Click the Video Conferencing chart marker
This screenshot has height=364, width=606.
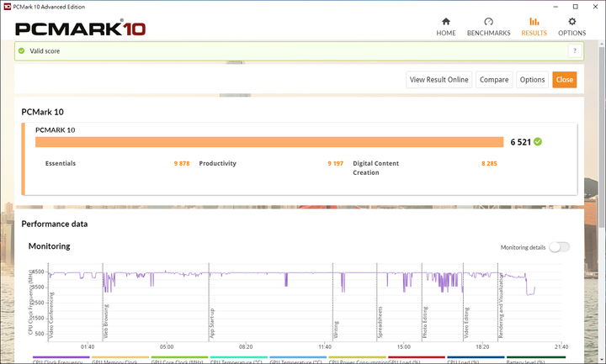click(51, 315)
